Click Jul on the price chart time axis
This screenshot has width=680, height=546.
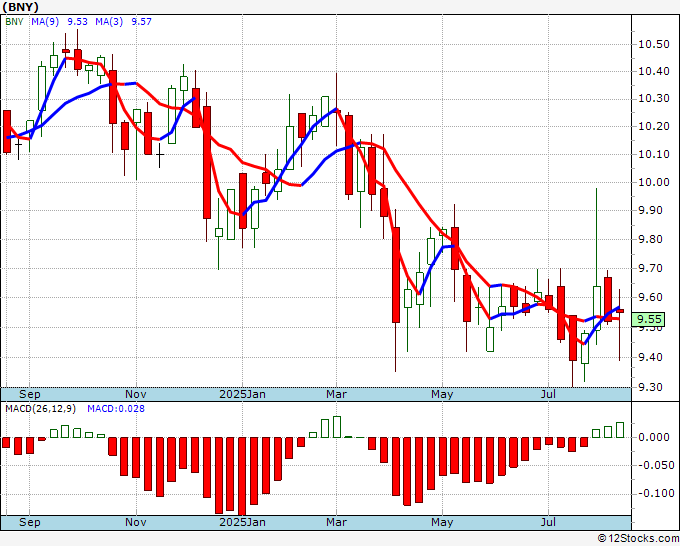point(548,394)
